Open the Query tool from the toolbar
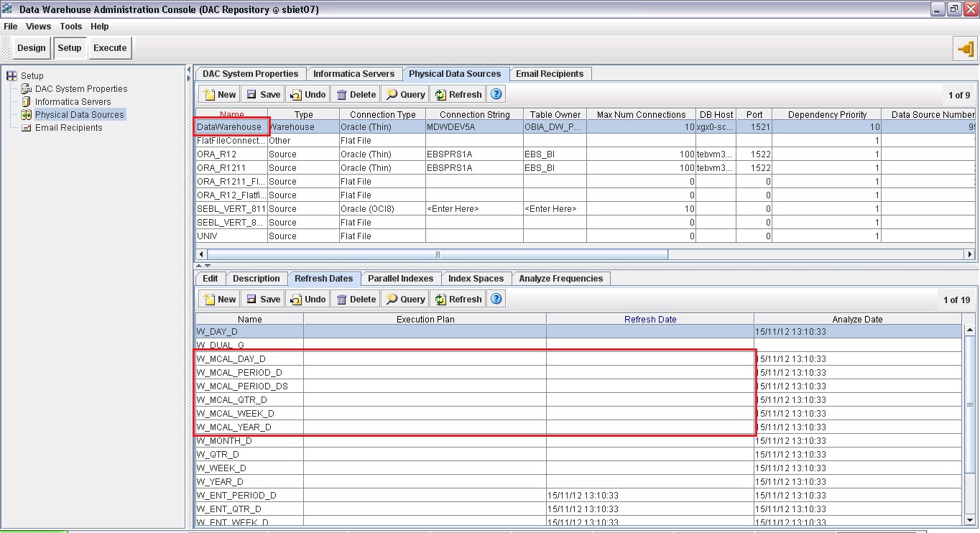 [x=405, y=93]
